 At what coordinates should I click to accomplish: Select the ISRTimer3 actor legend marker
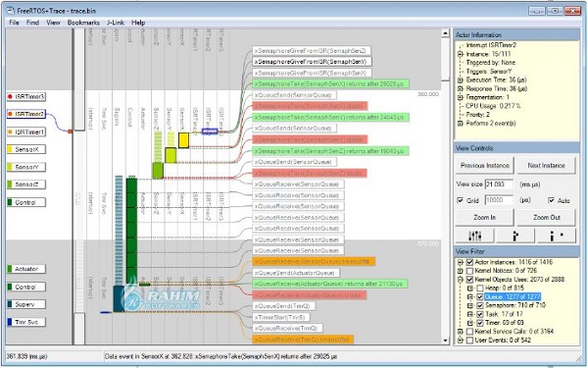pyautogui.click(x=26, y=97)
